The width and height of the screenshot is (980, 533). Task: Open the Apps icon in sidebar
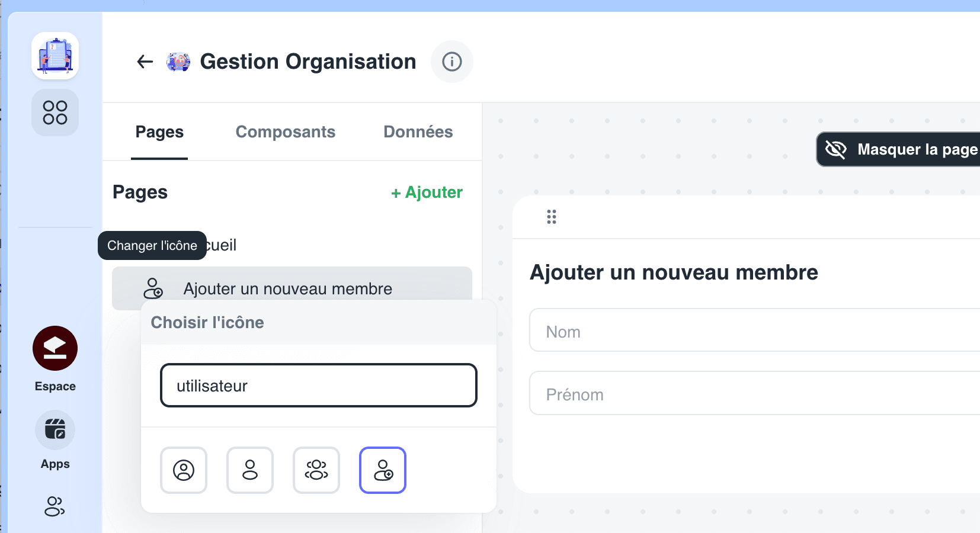[55, 430]
